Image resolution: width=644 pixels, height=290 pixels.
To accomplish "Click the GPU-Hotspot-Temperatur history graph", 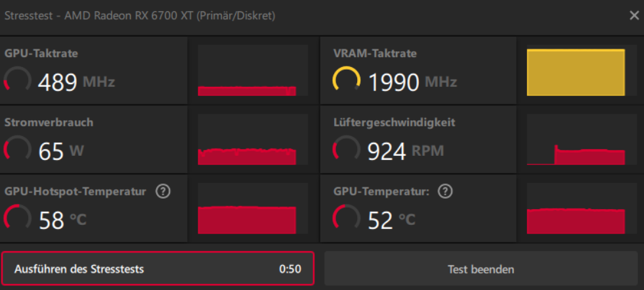I will [253, 208].
